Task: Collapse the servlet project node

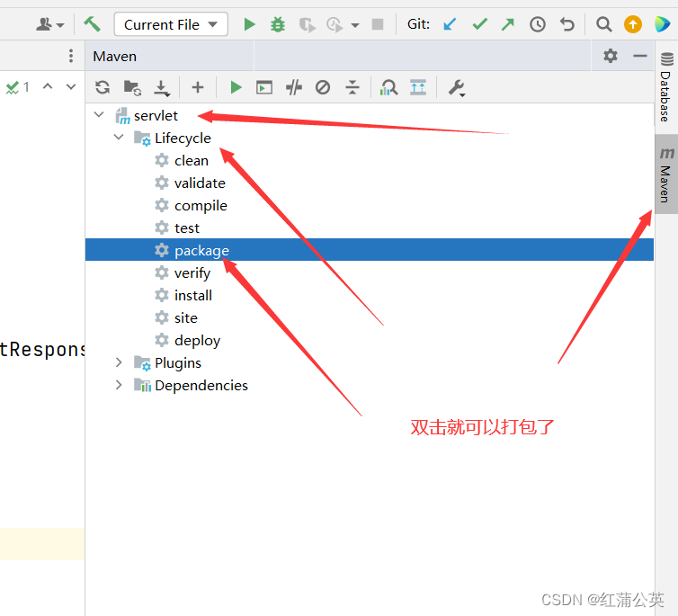Action: click(x=99, y=114)
